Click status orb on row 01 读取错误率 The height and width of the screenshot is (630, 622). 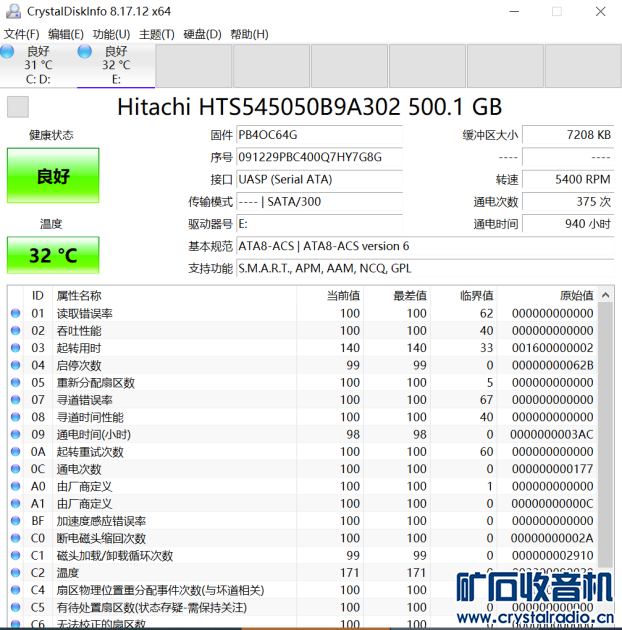[15, 313]
